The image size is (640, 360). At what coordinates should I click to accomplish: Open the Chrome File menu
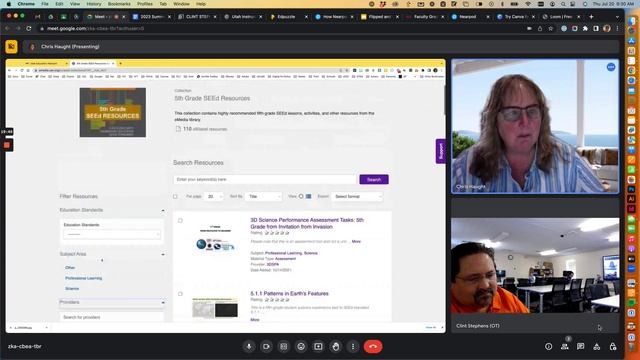[x=45, y=4]
